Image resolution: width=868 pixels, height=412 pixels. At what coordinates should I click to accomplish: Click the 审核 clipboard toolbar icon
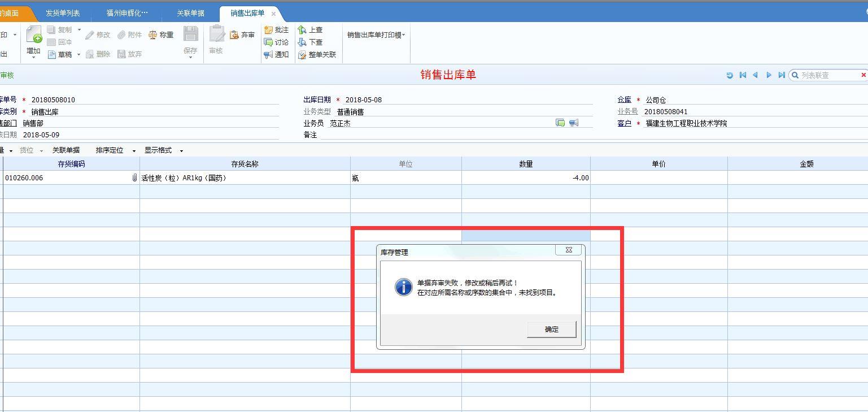(216, 34)
